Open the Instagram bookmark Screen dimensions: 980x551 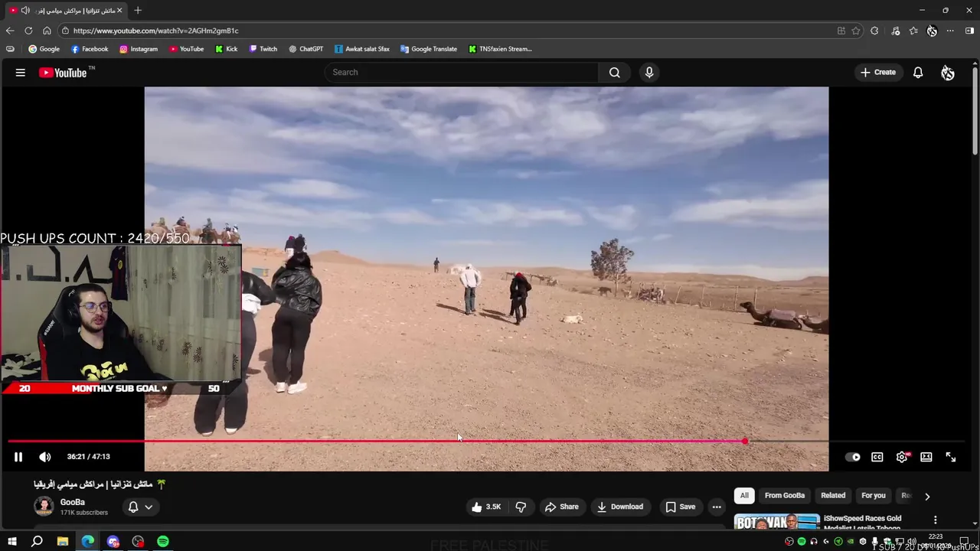point(139,49)
